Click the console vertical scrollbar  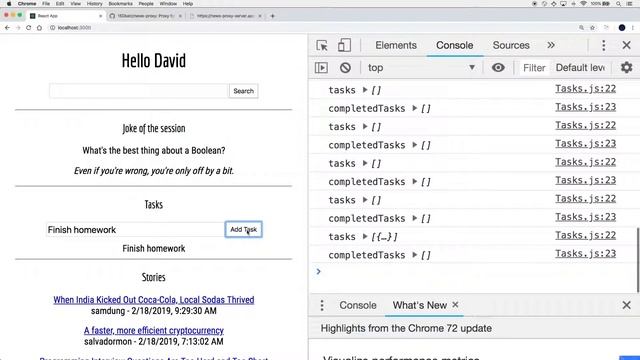coord(638,260)
